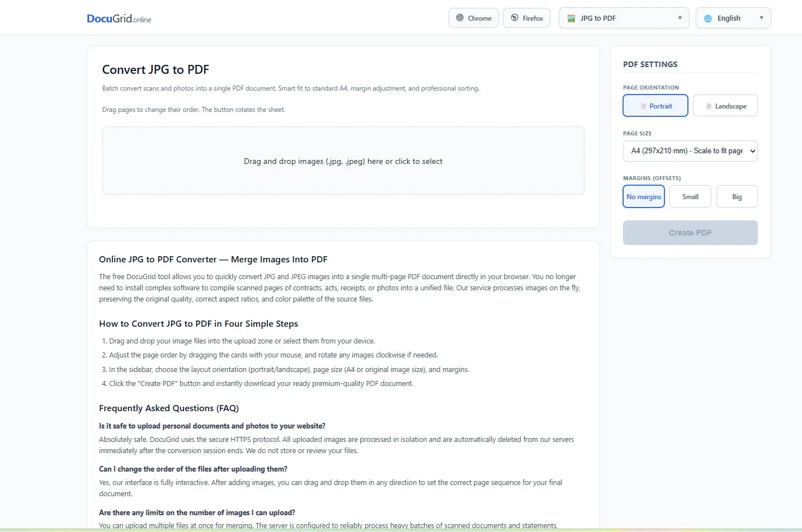Click the Create PDF button

pyautogui.click(x=690, y=233)
